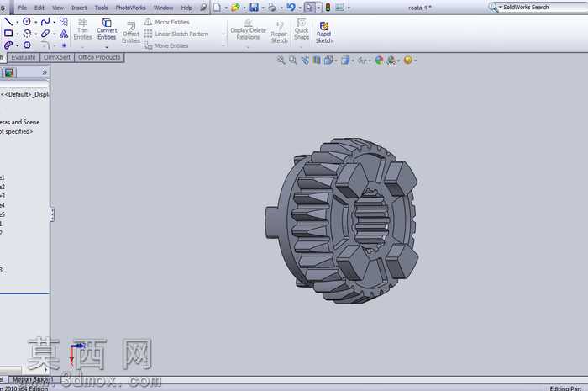The height and width of the screenshot is (391, 588).
Task: Select the Point sketch tool
Action: pos(64,45)
